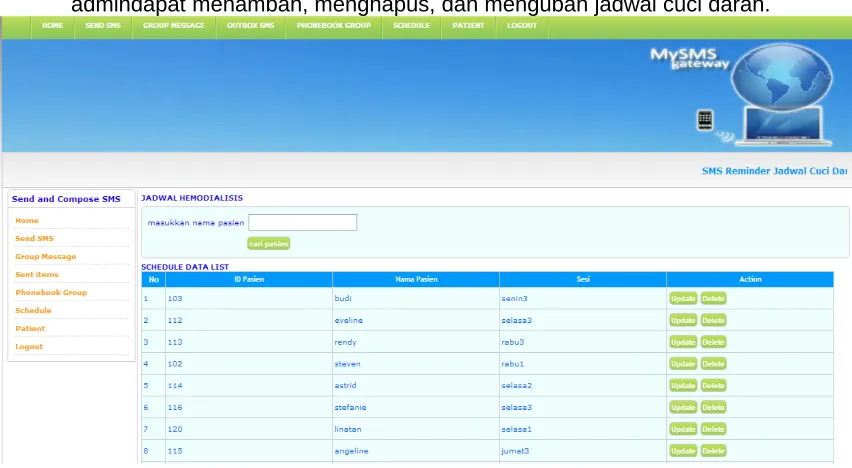Update the schedule for budi

pos(683,298)
